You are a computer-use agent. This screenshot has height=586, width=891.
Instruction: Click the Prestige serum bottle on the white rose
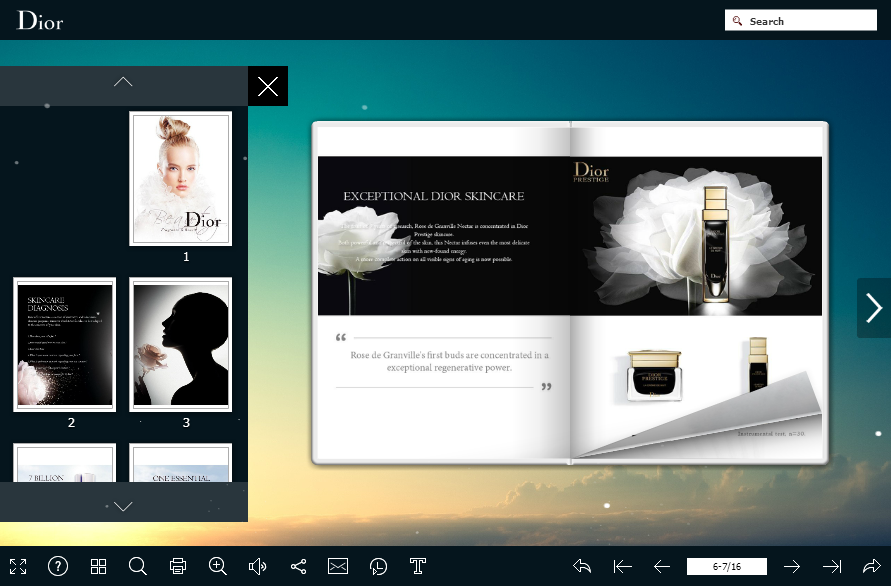coord(715,246)
